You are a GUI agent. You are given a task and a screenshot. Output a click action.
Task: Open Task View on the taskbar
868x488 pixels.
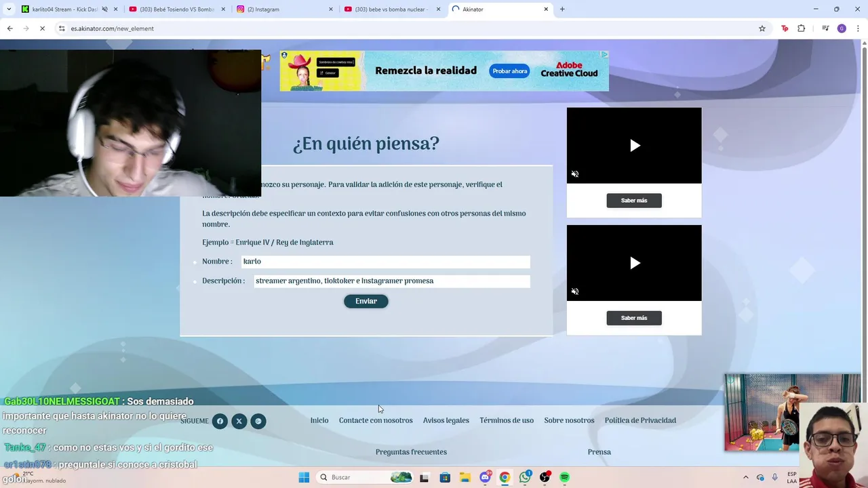click(425, 477)
